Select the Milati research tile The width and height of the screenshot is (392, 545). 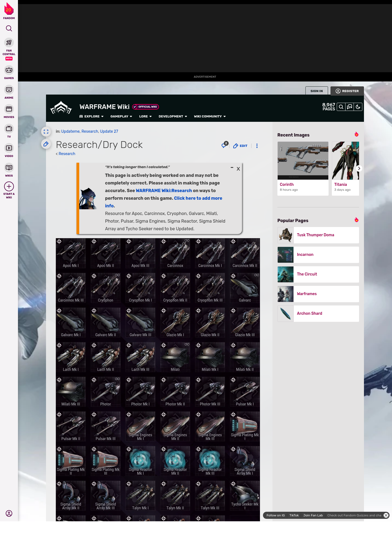point(175,357)
